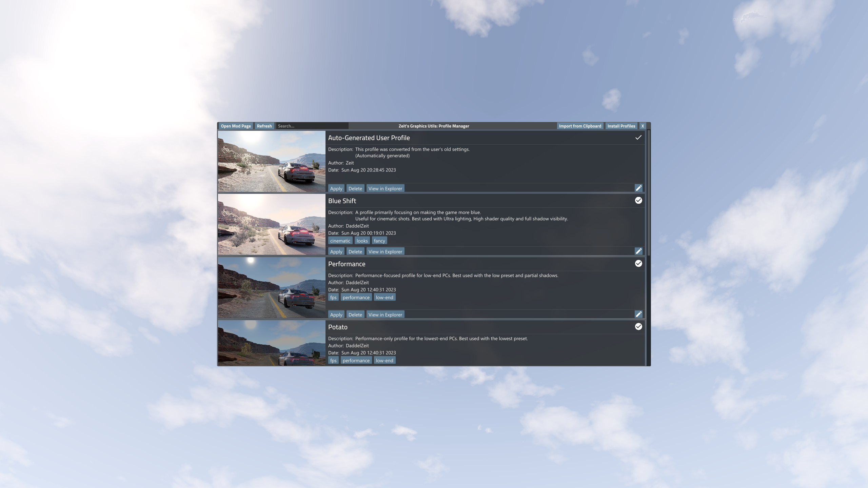Click the checkmark icon on Auto-Generated User Profile
The width and height of the screenshot is (868, 488).
point(638,138)
